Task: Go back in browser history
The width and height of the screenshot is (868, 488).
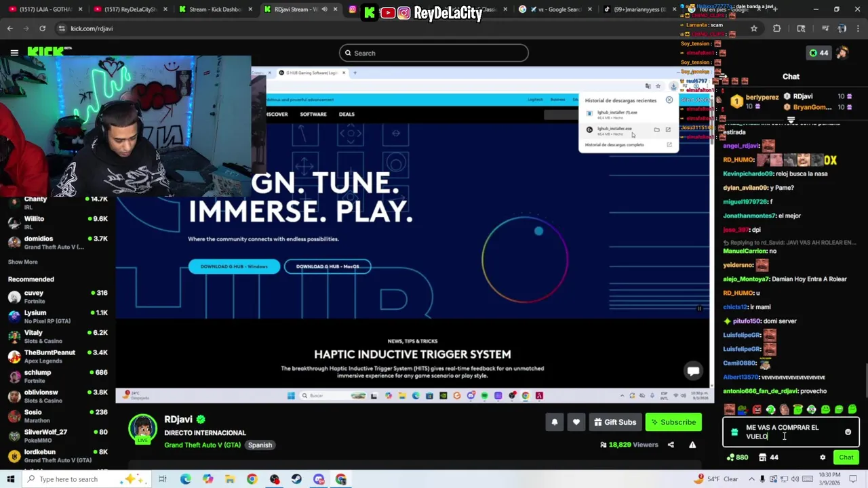Action: (9, 28)
